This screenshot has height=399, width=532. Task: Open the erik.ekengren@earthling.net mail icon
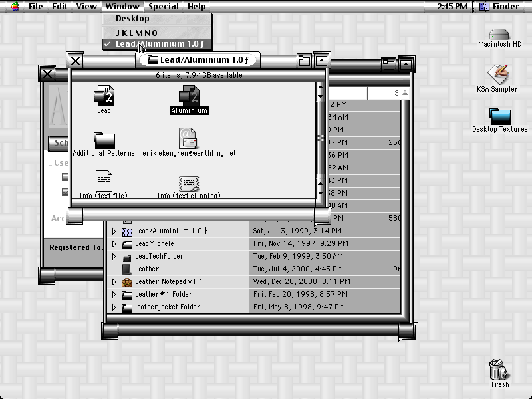188,138
